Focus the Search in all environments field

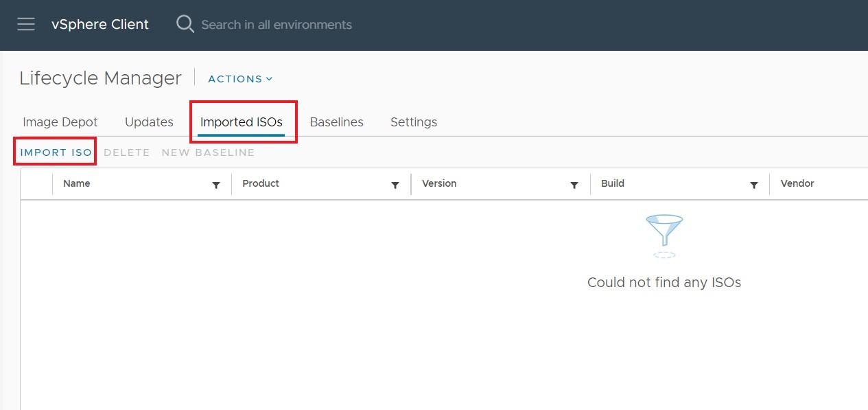(x=277, y=25)
